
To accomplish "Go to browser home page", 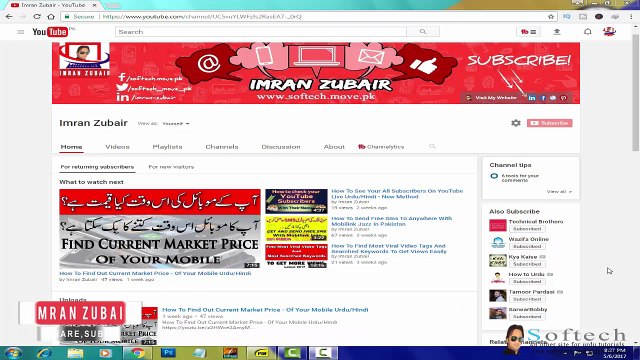I will tap(51, 17).
